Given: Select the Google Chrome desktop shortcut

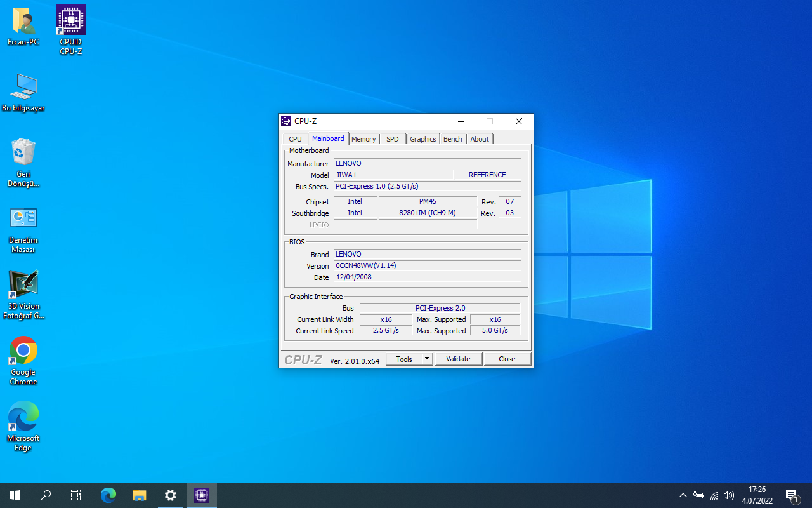Looking at the screenshot, I should (x=23, y=361).
